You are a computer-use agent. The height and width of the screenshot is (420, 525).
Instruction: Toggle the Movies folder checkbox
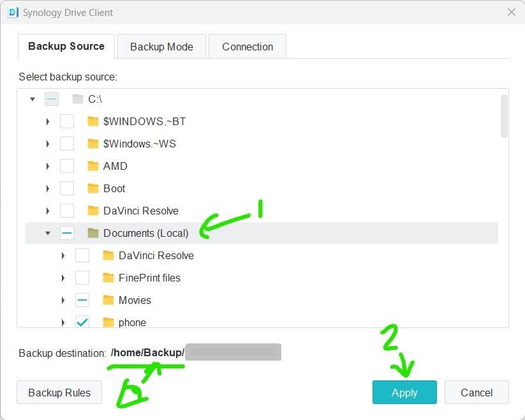coord(82,300)
